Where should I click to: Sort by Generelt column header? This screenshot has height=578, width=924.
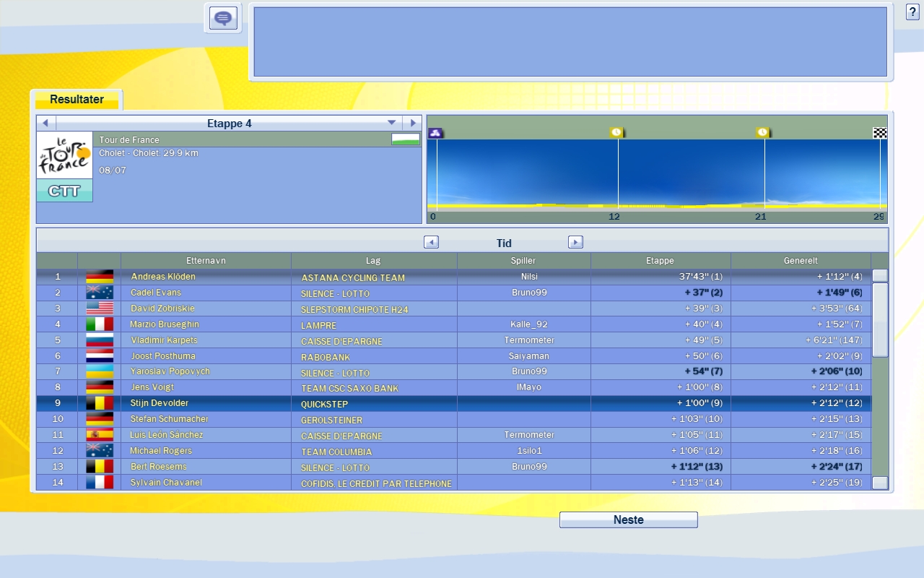[x=801, y=261]
